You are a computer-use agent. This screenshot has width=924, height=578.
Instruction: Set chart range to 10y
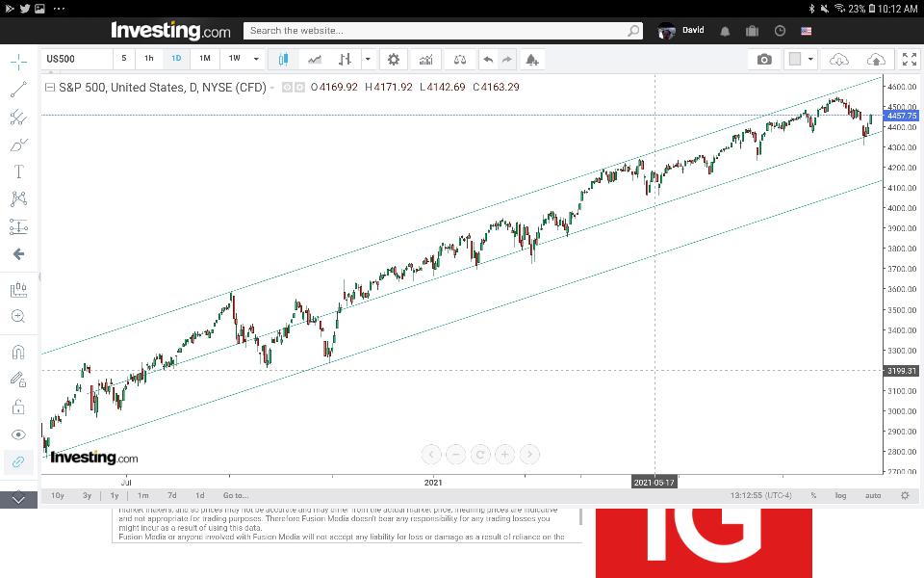tap(58, 495)
